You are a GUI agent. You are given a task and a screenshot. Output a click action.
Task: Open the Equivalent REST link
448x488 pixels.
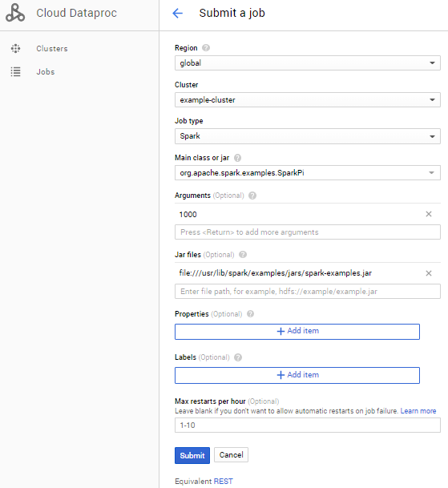tap(224, 481)
